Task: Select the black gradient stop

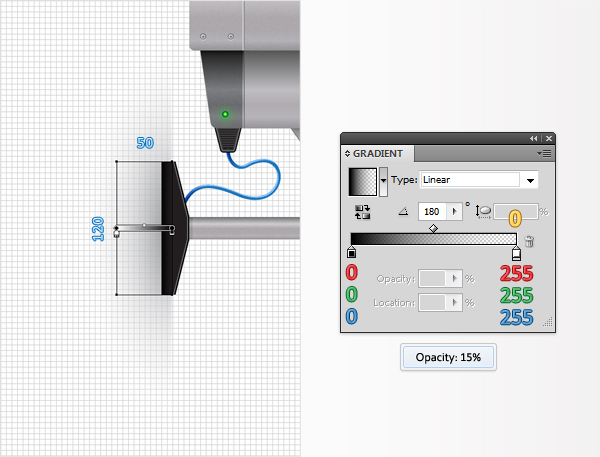Action: [x=351, y=253]
